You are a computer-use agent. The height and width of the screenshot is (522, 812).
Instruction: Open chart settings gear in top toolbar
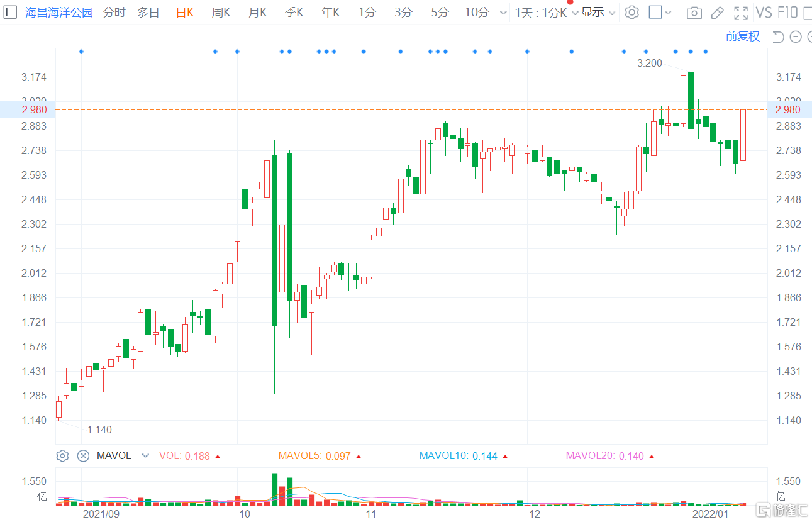tap(631, 12)
